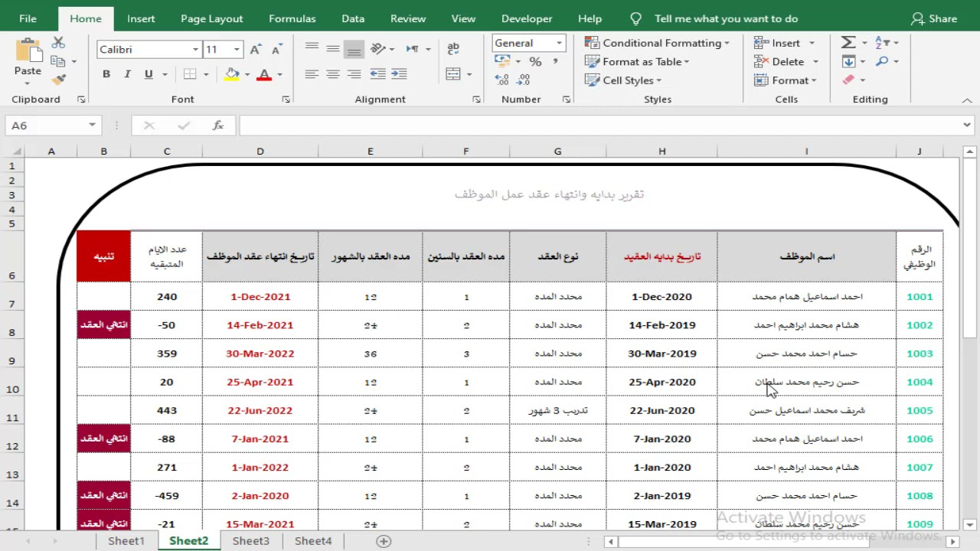Image resolution: width=980 pixels, height=551 pixels.
Task: Align text right in cell
Action: click(353, 74)
